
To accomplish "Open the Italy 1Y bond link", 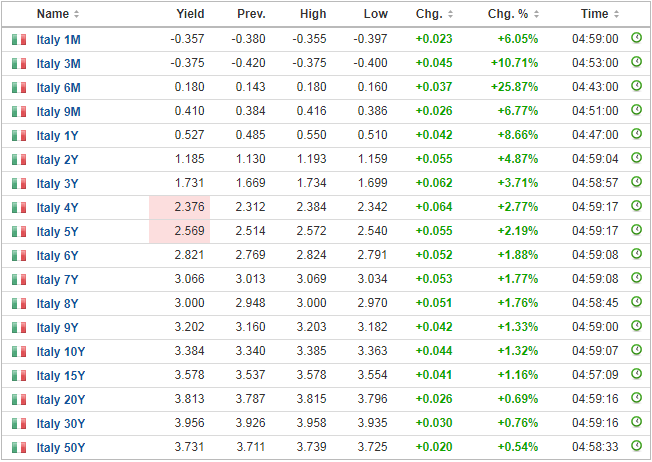I will (x=57, y=135).
